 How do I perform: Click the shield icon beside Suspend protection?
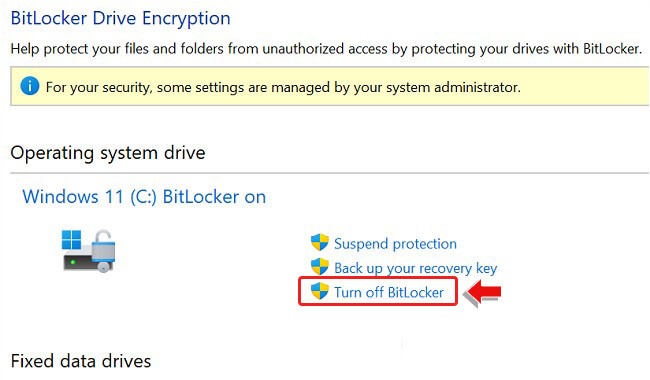(320, 242)
